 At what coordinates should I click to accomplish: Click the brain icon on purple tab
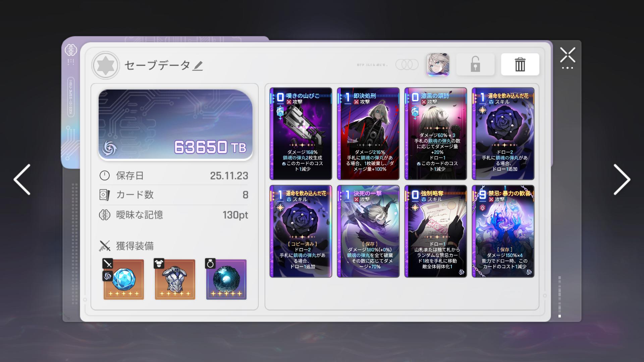coord(71,50)
